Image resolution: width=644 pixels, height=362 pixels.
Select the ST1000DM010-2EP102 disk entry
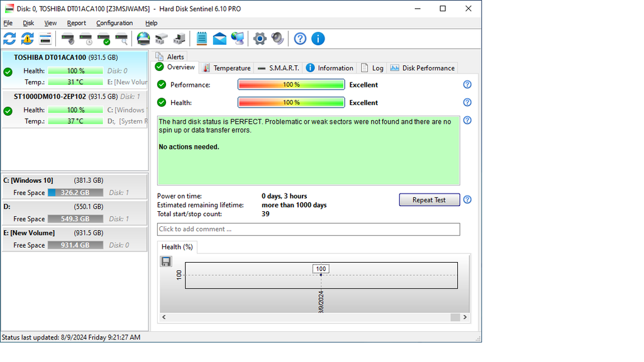[75, 109]
